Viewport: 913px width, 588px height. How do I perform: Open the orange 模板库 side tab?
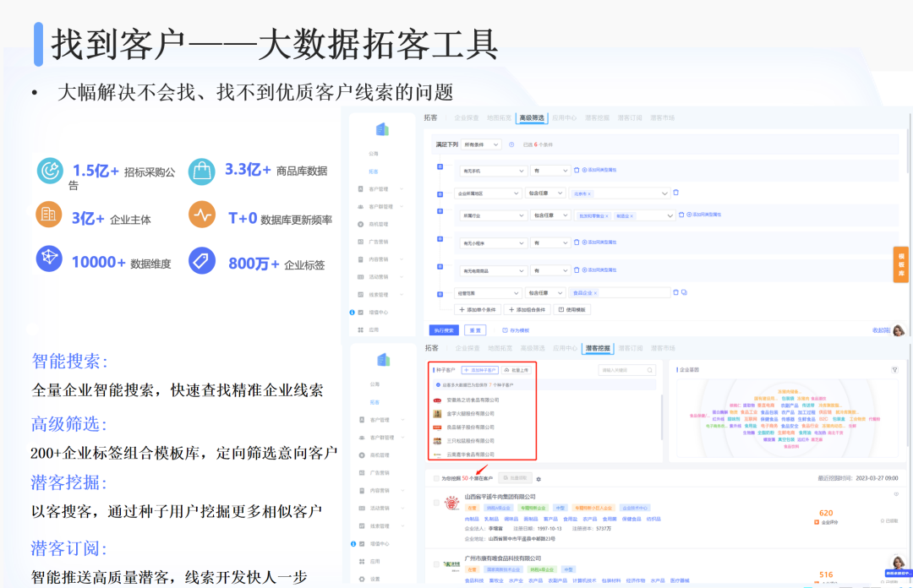coord(901,264)
